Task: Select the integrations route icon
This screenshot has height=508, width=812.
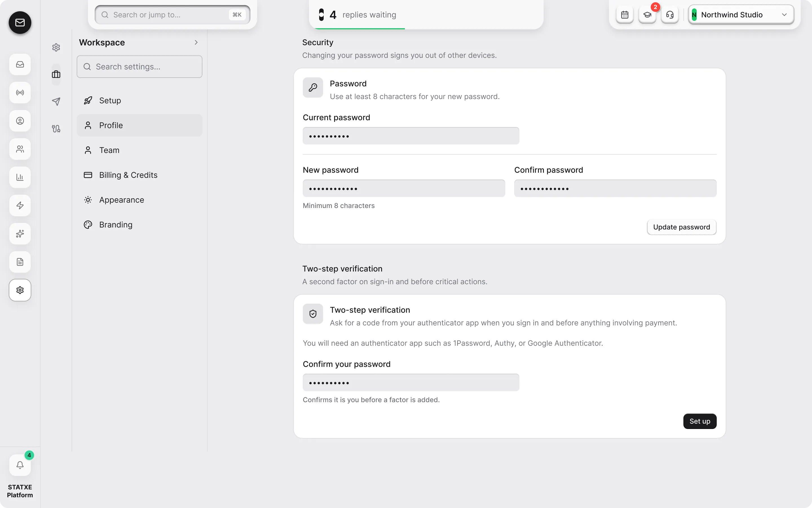Action: click(x=56, y=129)
